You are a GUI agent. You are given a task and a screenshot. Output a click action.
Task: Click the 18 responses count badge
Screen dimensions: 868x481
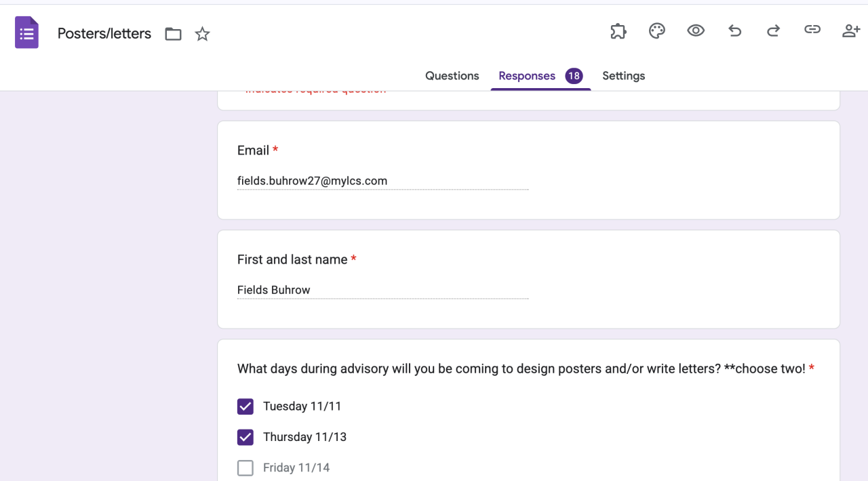(574, 76)
